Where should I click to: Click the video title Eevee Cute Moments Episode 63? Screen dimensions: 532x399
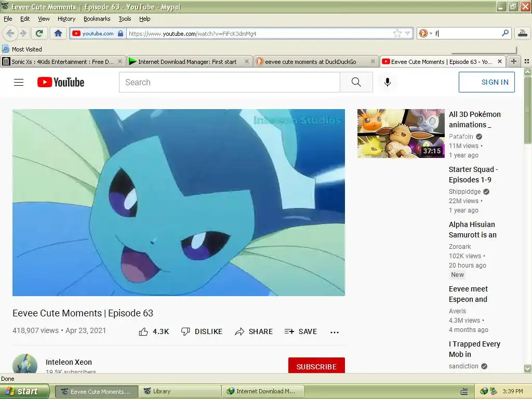tap(83, 313)
